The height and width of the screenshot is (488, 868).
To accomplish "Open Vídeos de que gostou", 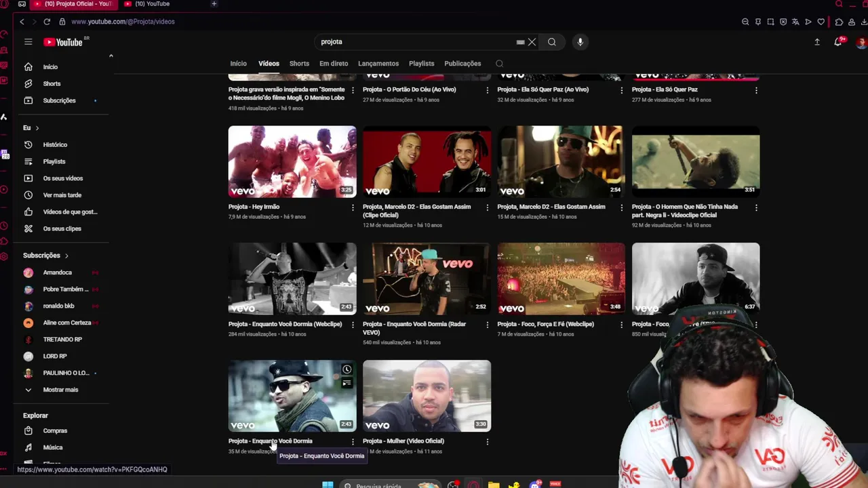I will click(x=70, y=211).
